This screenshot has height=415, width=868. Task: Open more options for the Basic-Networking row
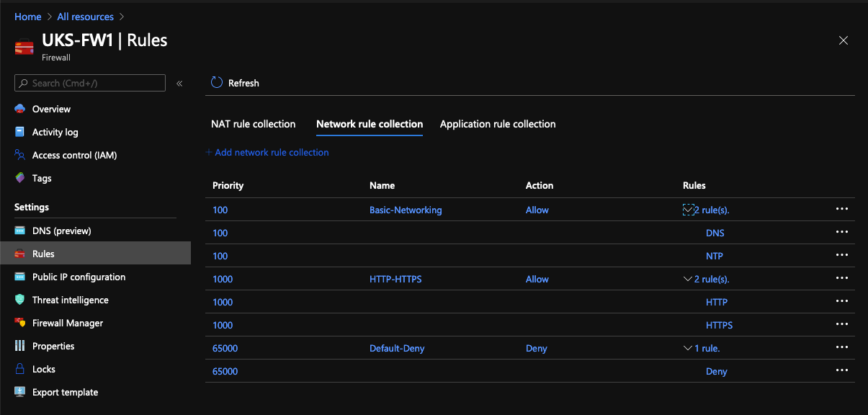click(842, 209)
